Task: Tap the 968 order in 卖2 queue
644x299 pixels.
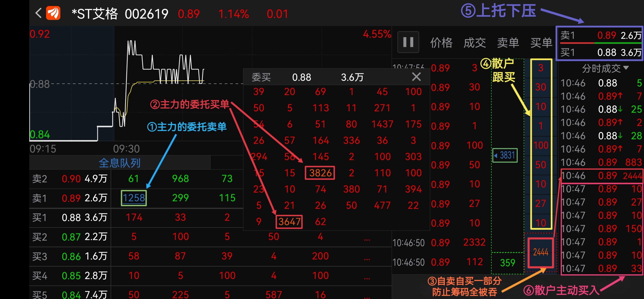Action: point(181,179)
